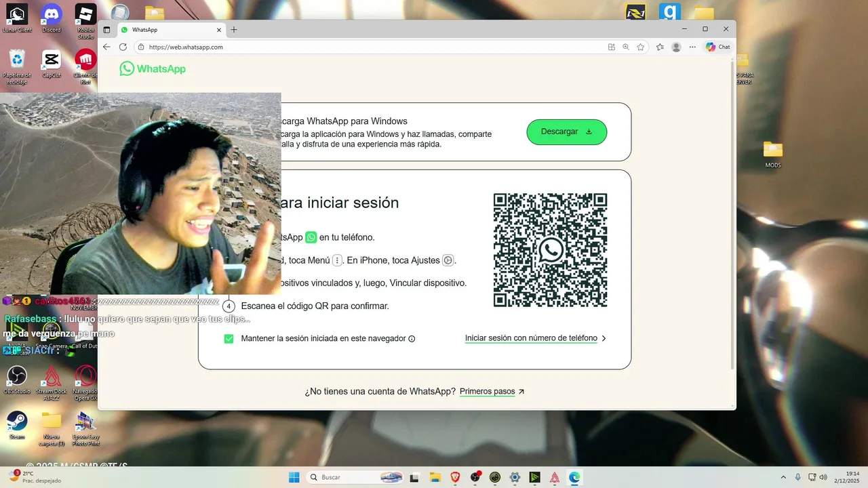
Task: Click the Android Menú three-dots icon
Action: pos(337,260)
